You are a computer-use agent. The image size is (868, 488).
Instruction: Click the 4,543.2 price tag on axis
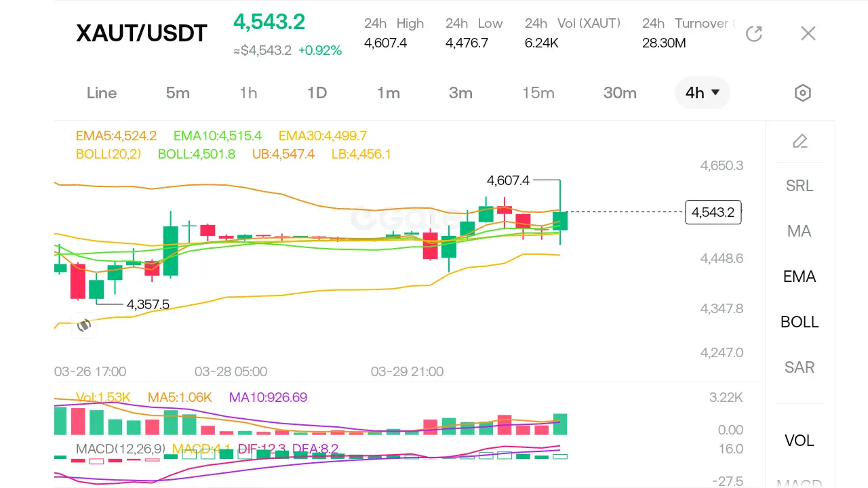click(713, 212)
